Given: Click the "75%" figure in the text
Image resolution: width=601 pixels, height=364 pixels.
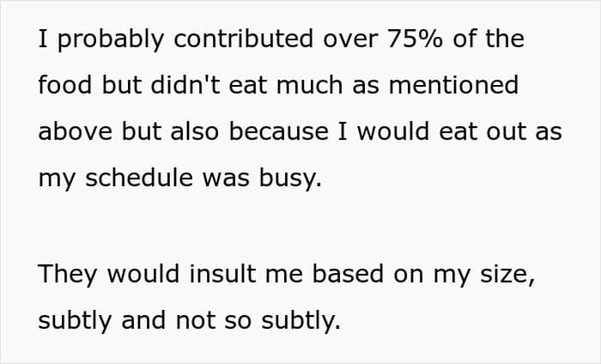Looking at the screenshot, I should coord(415,39).
